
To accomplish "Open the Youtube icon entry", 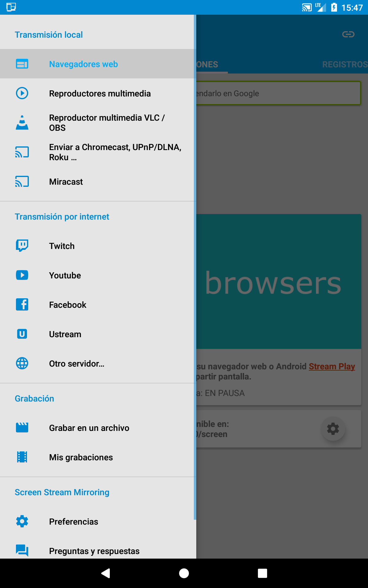I will pos(22,275).
